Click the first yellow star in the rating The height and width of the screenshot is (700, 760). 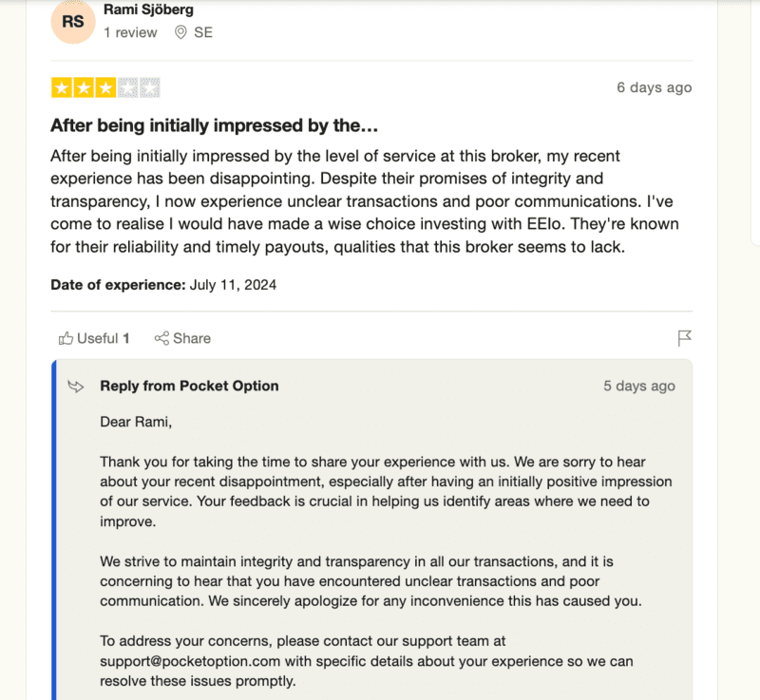pos(59,86)
